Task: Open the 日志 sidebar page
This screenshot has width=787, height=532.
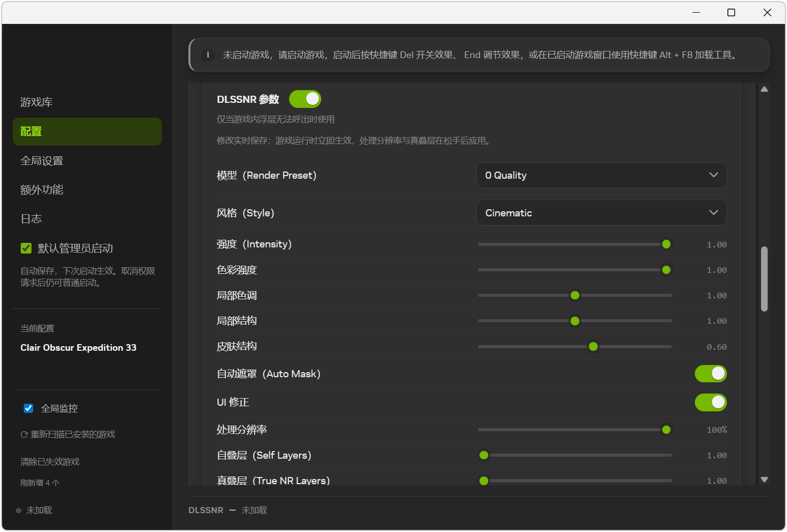Action: [x=87, y=219]
